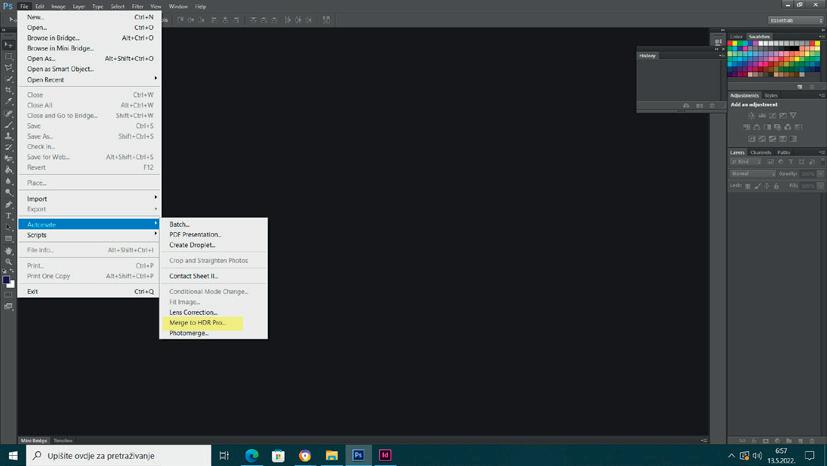827x466 pixels.
Task: Select the Paint Bucket tool
Action: (8, 170)
